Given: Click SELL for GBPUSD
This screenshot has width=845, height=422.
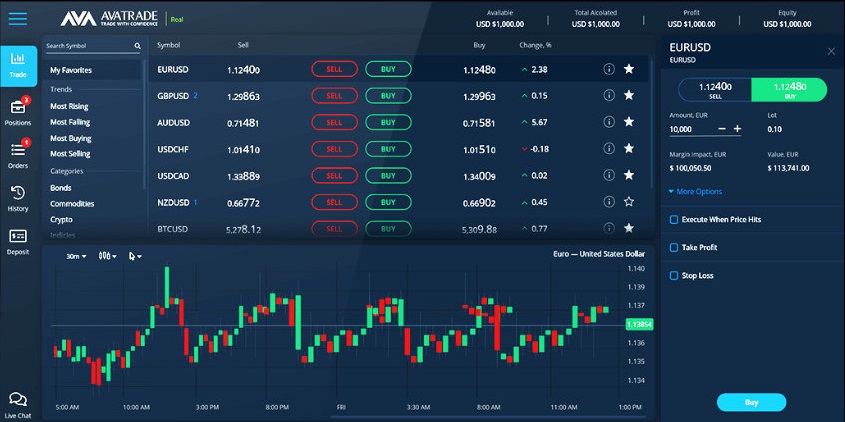Looking at the screenshot, I should point(334,95).
